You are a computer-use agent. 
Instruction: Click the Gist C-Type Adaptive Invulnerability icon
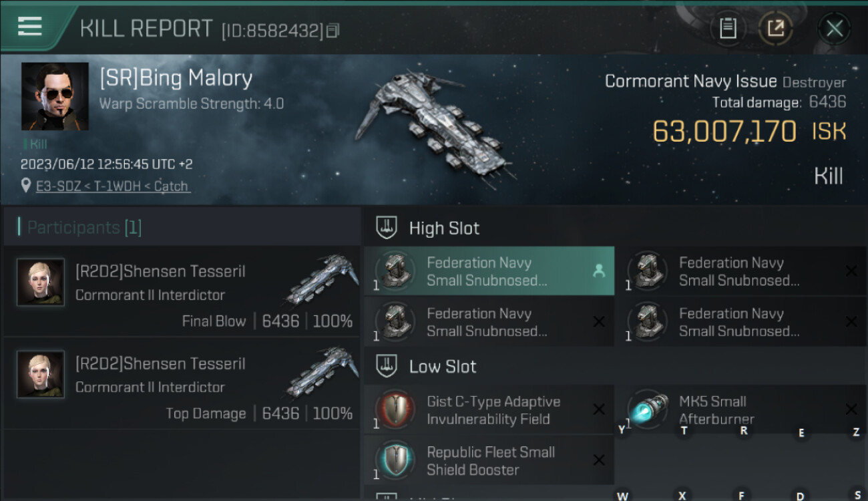395,409
